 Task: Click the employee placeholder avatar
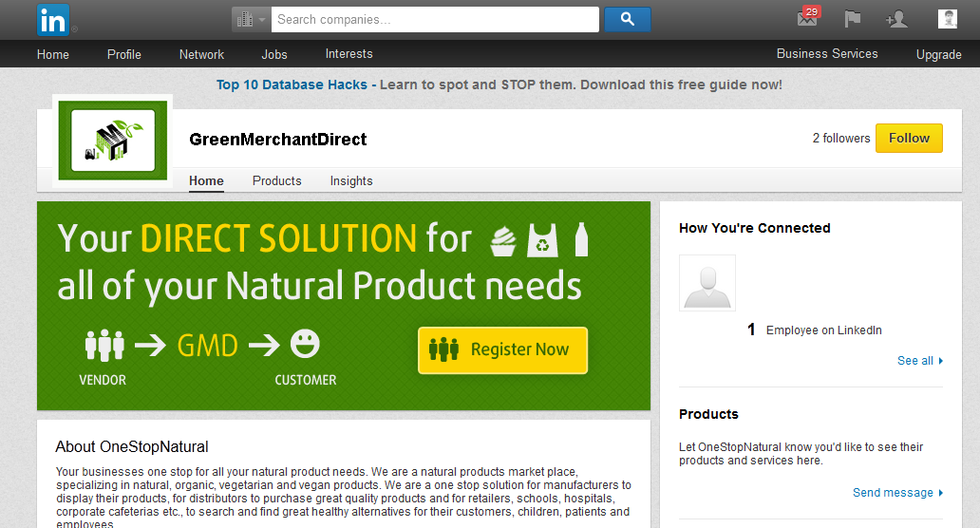coord(707,282)
